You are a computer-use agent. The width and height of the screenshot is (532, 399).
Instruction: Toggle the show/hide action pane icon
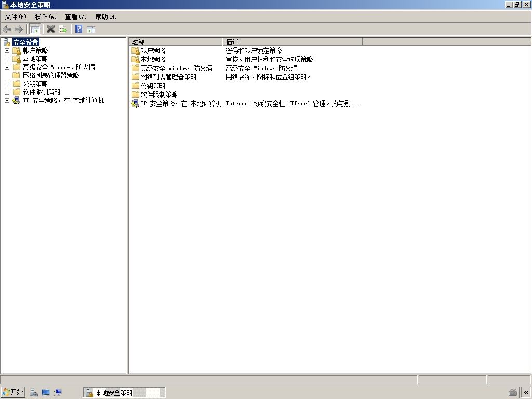91,30
